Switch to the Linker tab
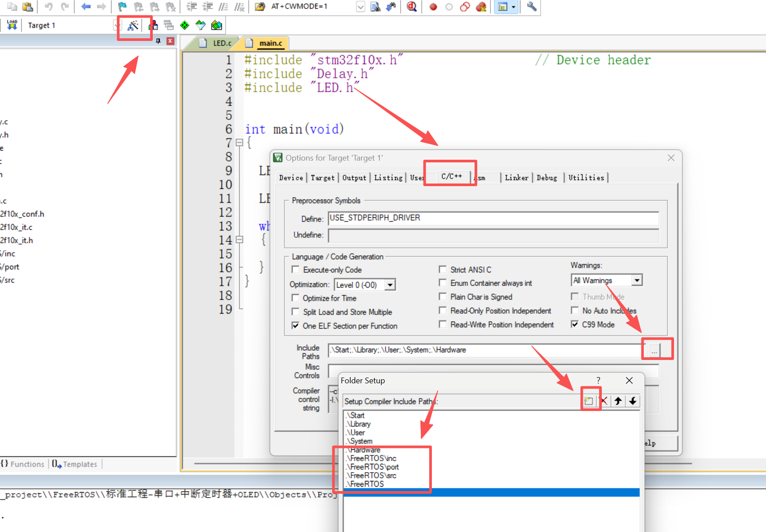Screen dimensions: 766x532 (x=516, y=178)
